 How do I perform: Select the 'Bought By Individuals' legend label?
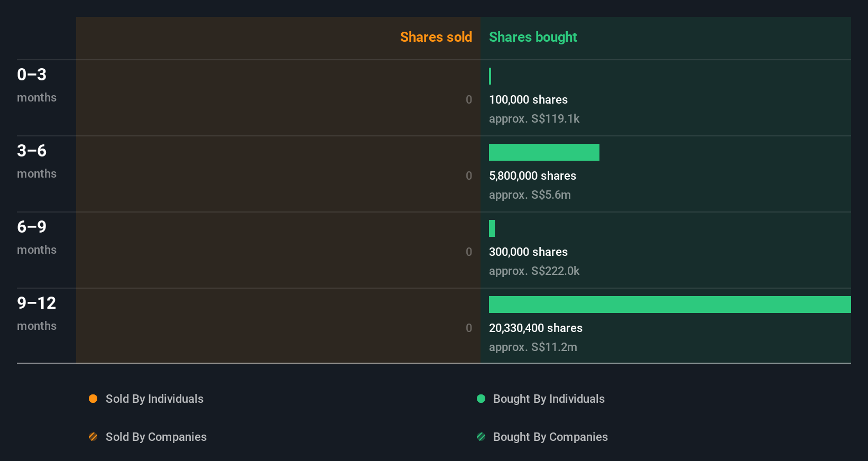(x=549, y=399)
